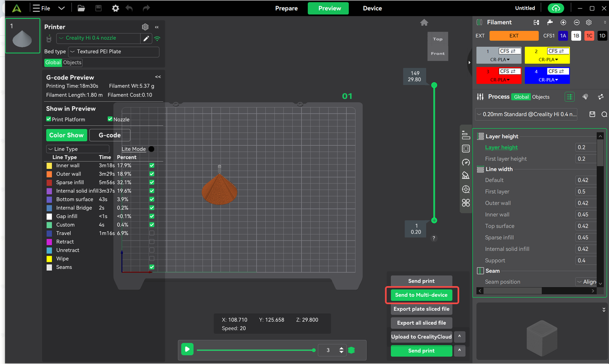
Task: Open Printer panel settings gear
Action: (145, 27)
